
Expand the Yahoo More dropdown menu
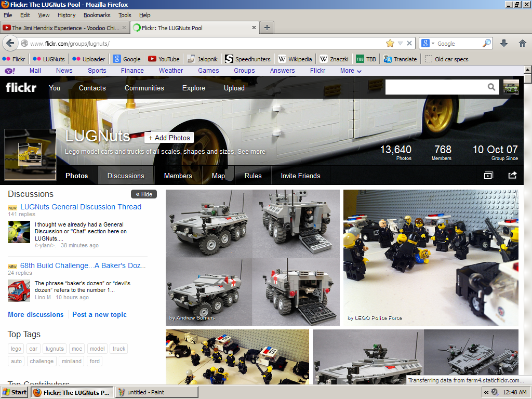tap(351, 71)
